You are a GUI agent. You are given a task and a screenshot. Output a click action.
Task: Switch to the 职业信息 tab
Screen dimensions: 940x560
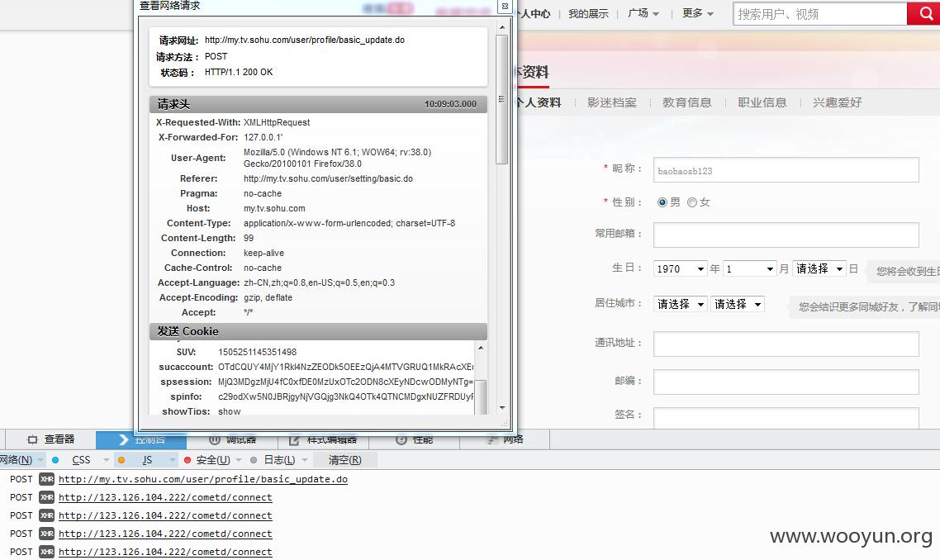click(762, 102)
